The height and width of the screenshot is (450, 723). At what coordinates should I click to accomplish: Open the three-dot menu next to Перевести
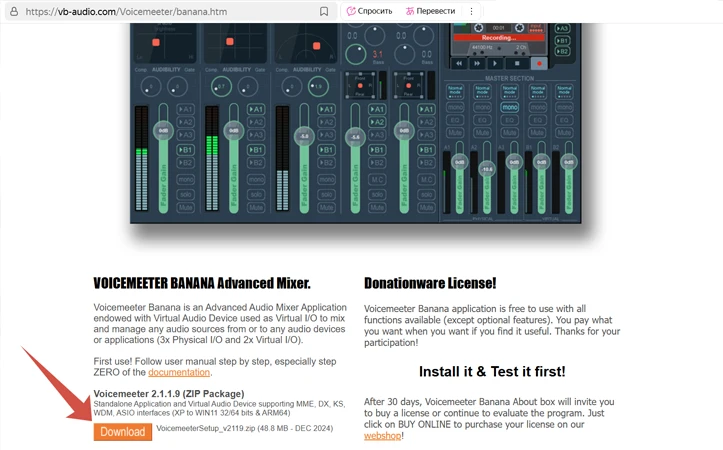(x=471, y=12)
